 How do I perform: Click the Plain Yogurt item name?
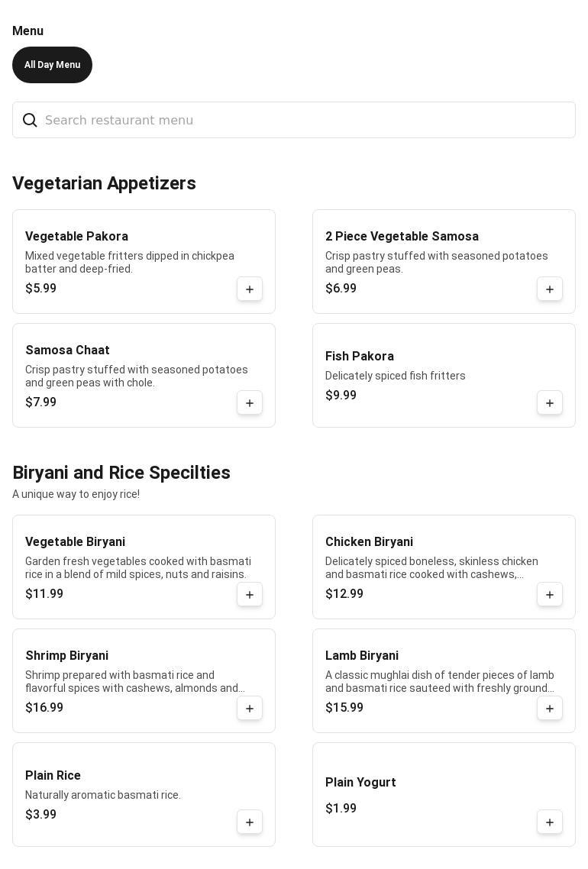coord(360,783)
